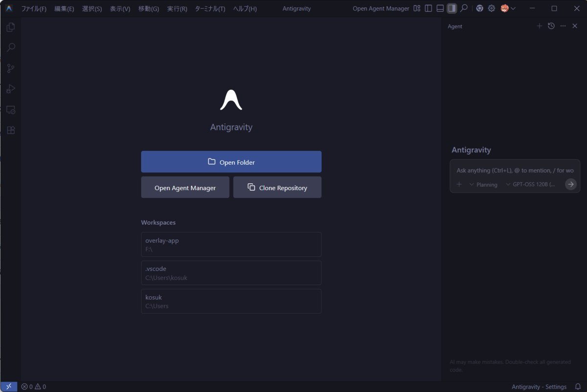The image size is (587, 392).
Task: Focus the Ask anything chat input
Action: pyautogui.click(x=515, y=170)
